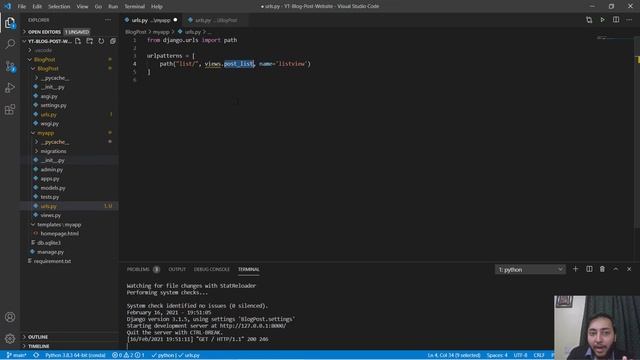
Task: Open views.py in myapp folder
Action: point(51,215)
